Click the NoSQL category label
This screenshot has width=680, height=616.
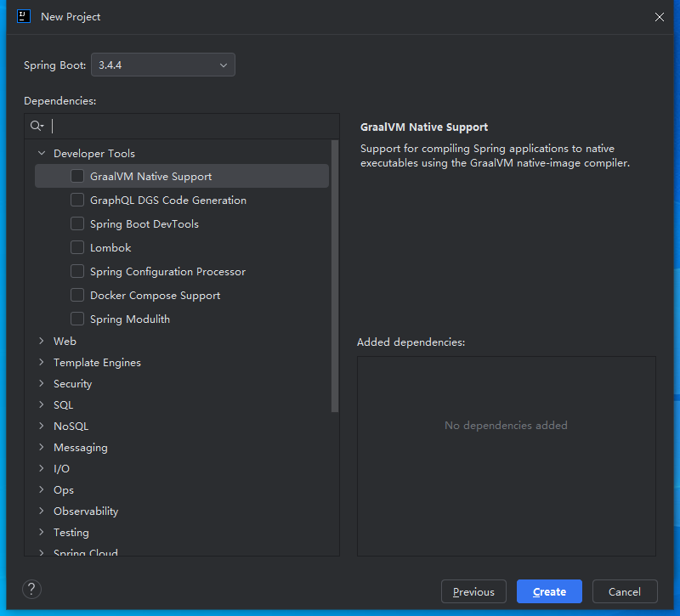pos(71,427)
